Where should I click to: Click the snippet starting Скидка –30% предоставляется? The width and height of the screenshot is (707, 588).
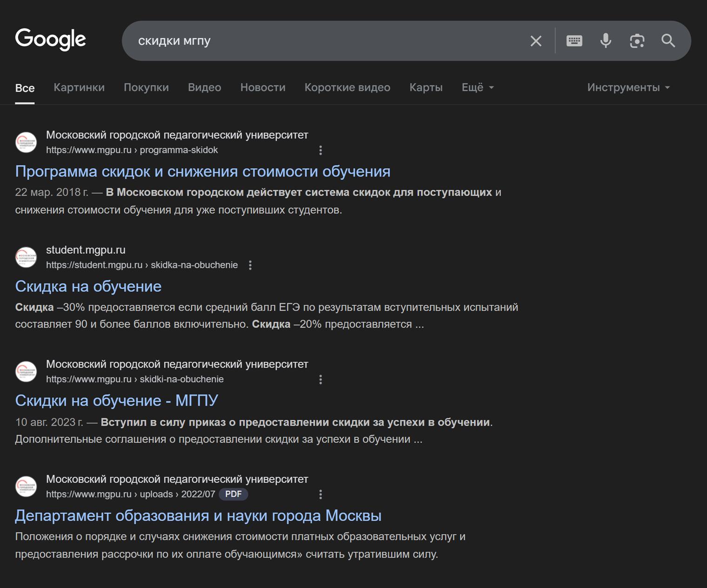pyautogui.click(x=267, y=316)
